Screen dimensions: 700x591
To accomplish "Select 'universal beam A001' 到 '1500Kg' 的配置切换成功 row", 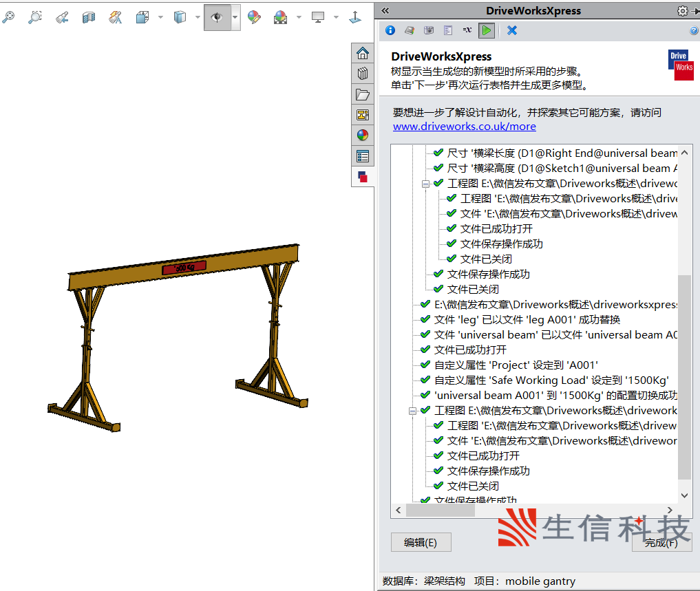I will point(549,396).
